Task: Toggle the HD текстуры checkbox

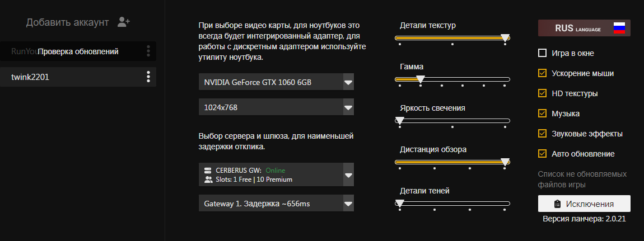Action: point(542,93)
